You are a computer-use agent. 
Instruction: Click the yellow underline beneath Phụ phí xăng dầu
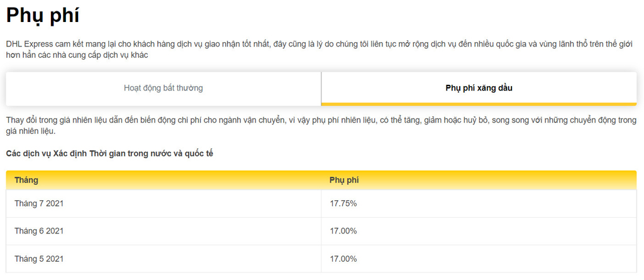coord(479,104)
